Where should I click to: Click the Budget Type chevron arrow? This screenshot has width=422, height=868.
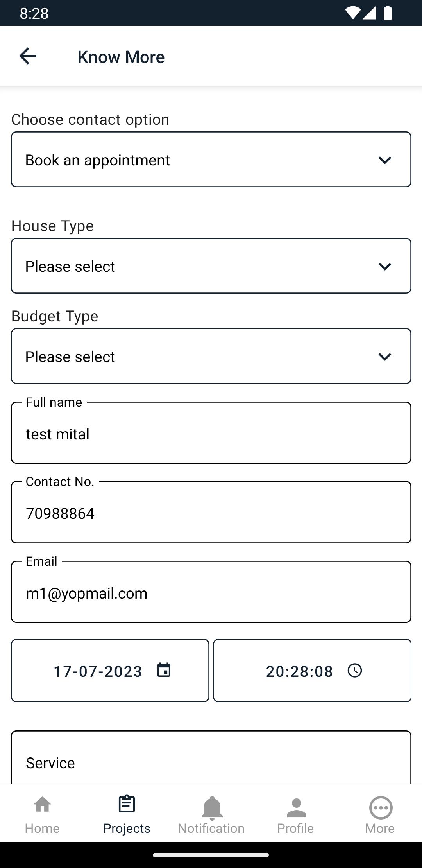pyautogui.click(x=385, y=357)
